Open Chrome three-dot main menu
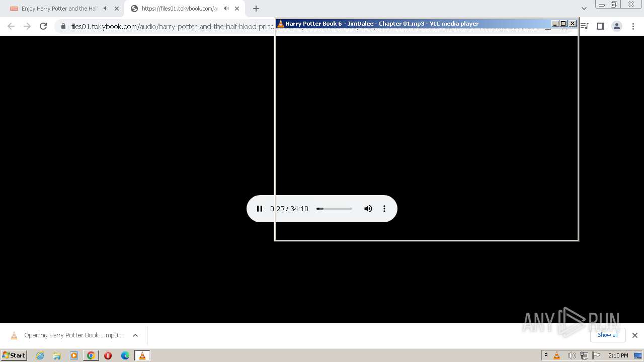The height and width of the screenshot is (362, 644). [633, 26]
